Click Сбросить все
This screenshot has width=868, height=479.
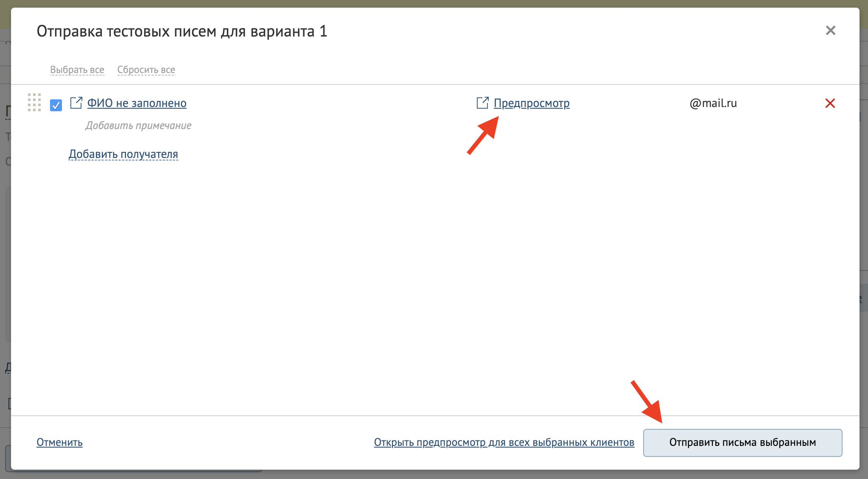pyautogui.click(x=146, y=70)
